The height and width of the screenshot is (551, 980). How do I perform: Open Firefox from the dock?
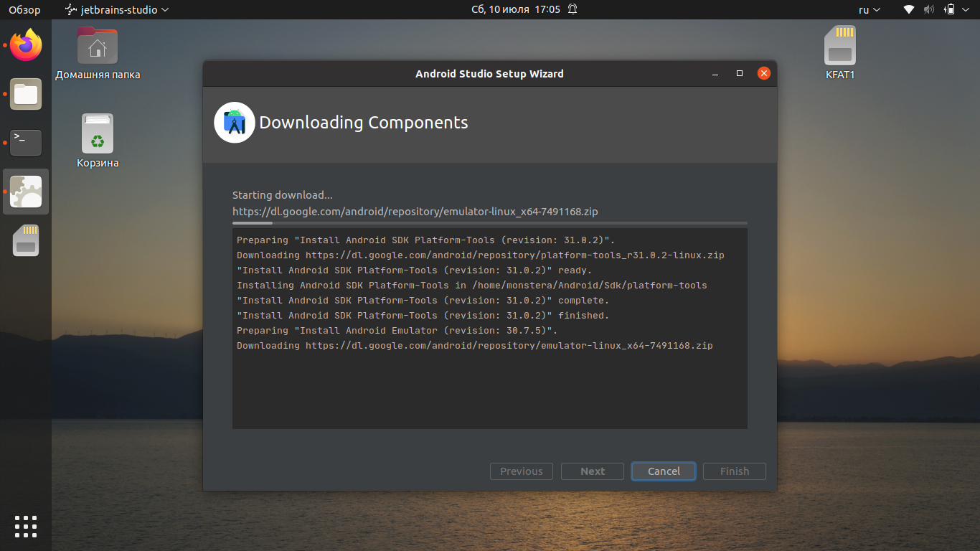[26, 46]
